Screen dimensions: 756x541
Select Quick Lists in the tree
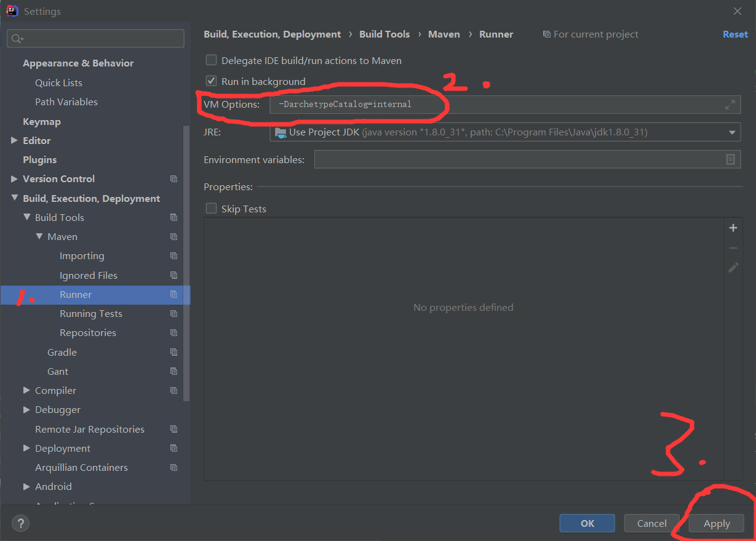(58, 82)
